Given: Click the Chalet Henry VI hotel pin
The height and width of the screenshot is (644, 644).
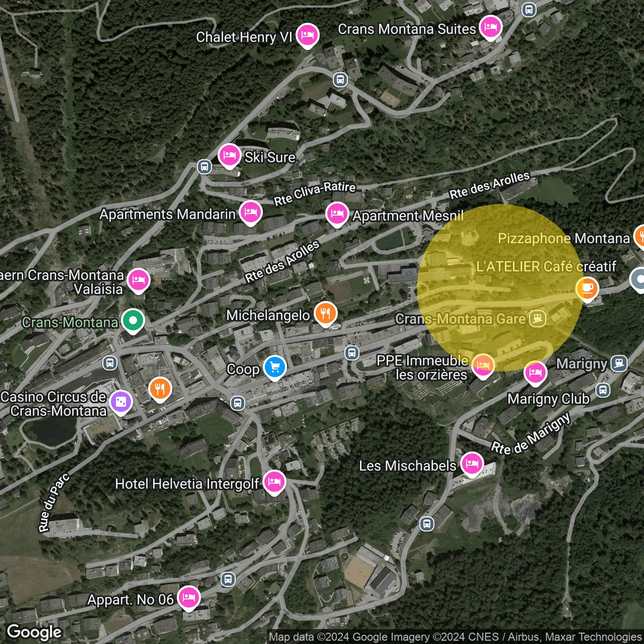Looking at the screenshot, I should point(307,35).
